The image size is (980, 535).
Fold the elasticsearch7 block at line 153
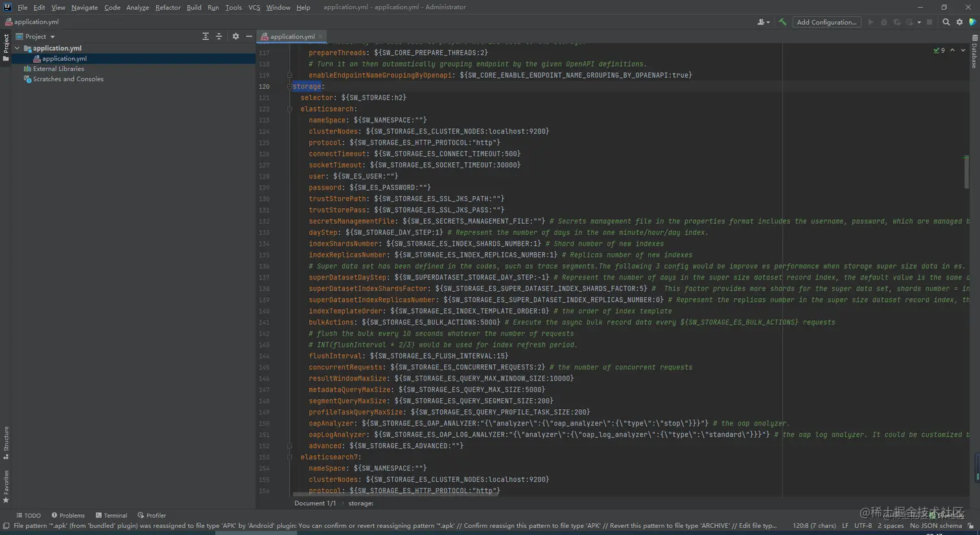290,457
